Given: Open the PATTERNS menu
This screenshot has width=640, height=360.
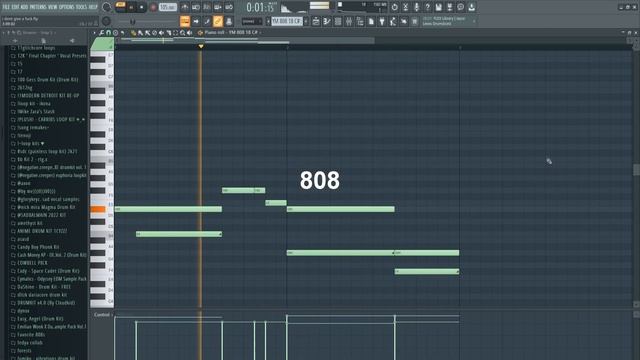Looking at the screenshot, I should point(38,7).
